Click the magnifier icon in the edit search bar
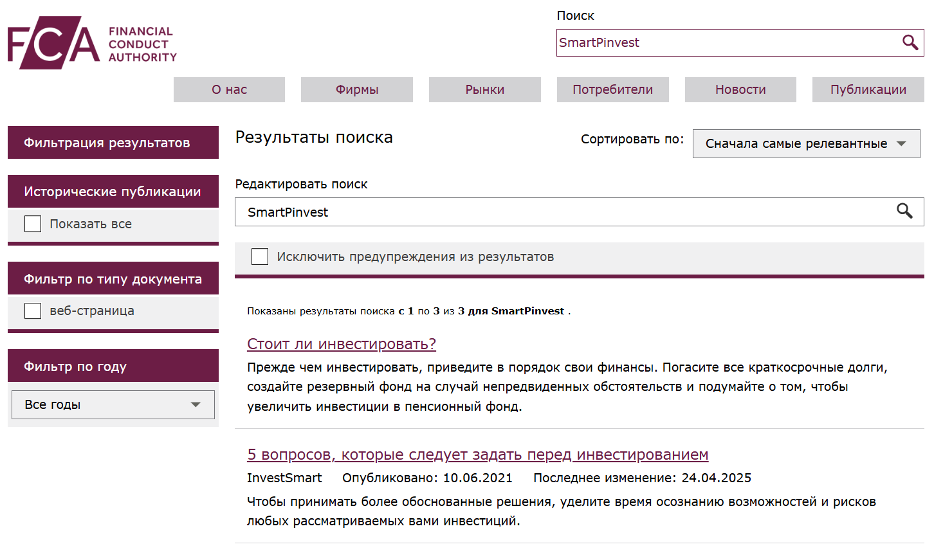The width and height of the screenshot is (925, 560). click(x=905, y=212)
